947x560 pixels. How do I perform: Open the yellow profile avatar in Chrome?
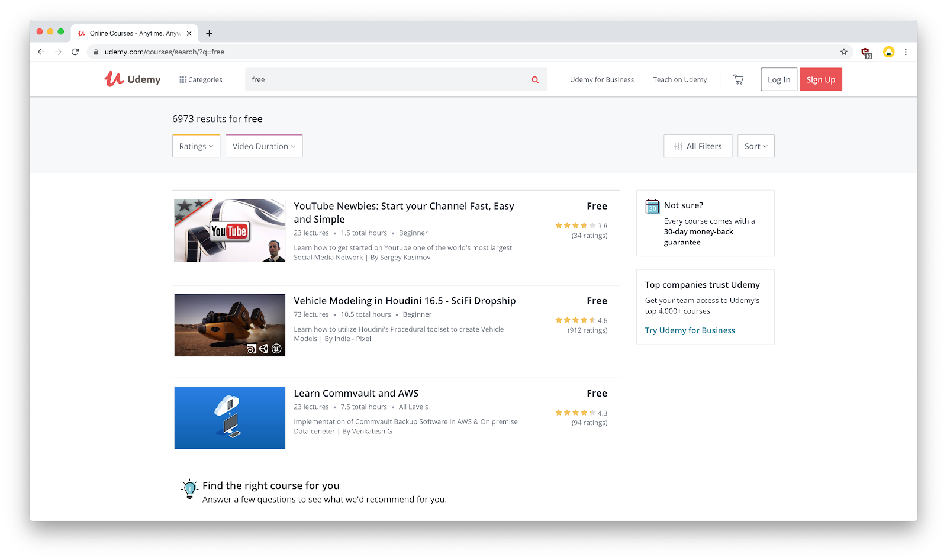pos(888,52)
